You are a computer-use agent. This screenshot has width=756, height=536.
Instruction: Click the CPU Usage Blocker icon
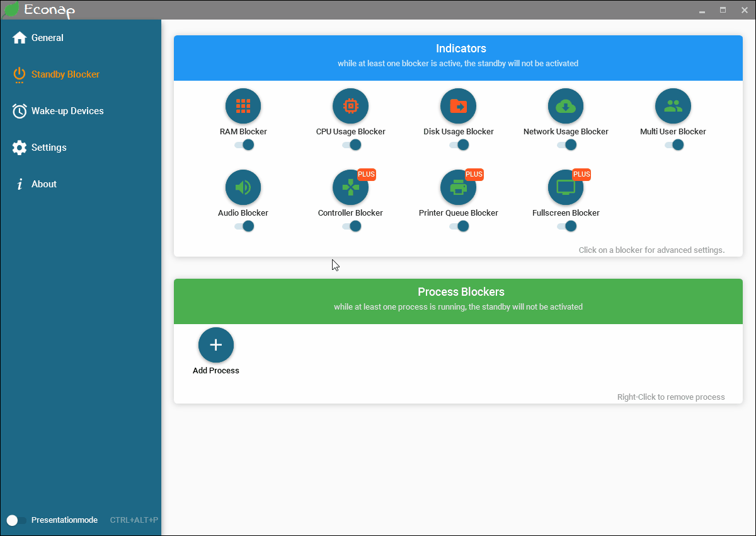[x=350, y=106]
